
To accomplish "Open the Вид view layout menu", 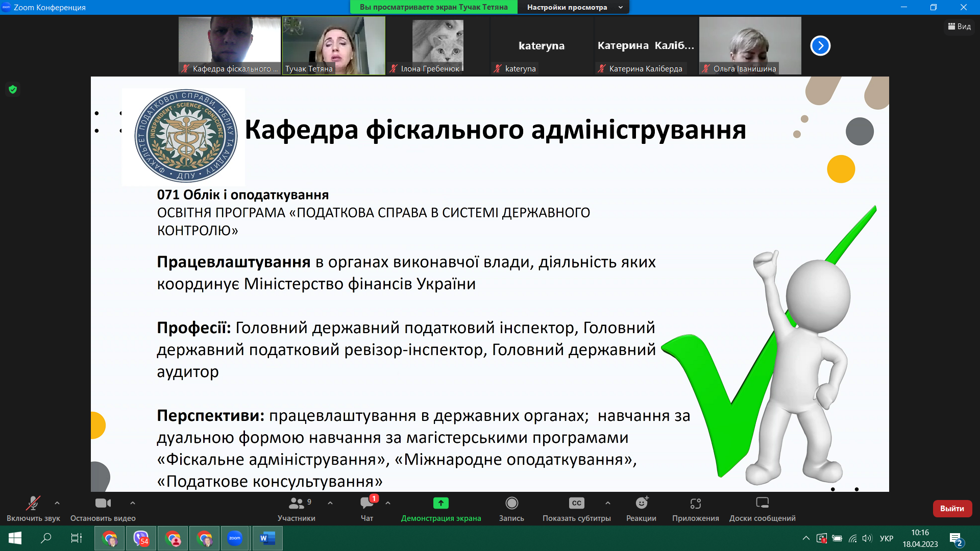I will (x=960, y=27).
